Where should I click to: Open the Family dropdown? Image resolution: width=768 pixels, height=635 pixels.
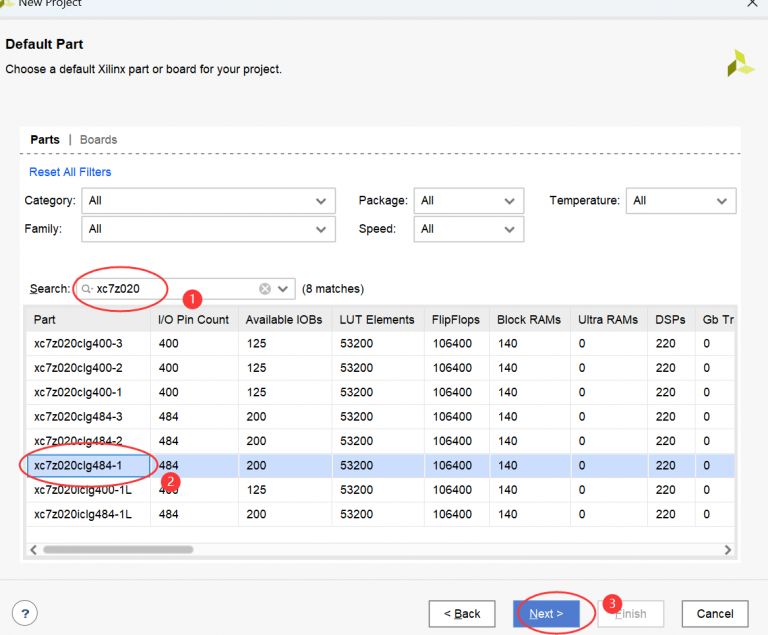(x=208, y=229)
